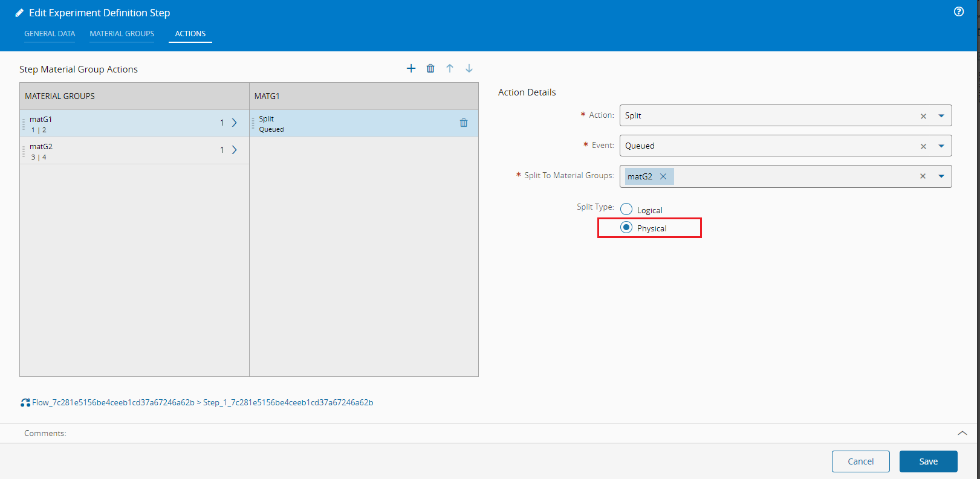The height and width of the screenshot is (479, 980).
Task: Click the Comments label
Action: (45, 433)
